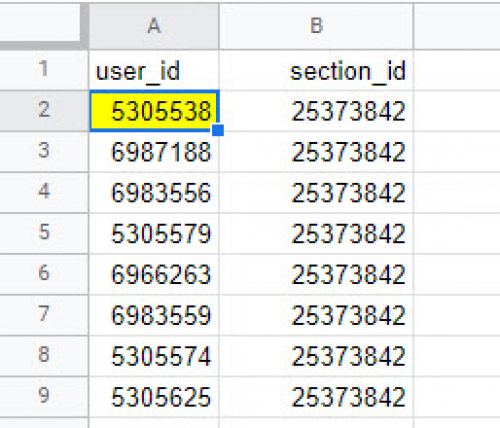Select cell containing 6983559
The width and height of the screenshot is (500, 428).
click(x=154, y=315)
